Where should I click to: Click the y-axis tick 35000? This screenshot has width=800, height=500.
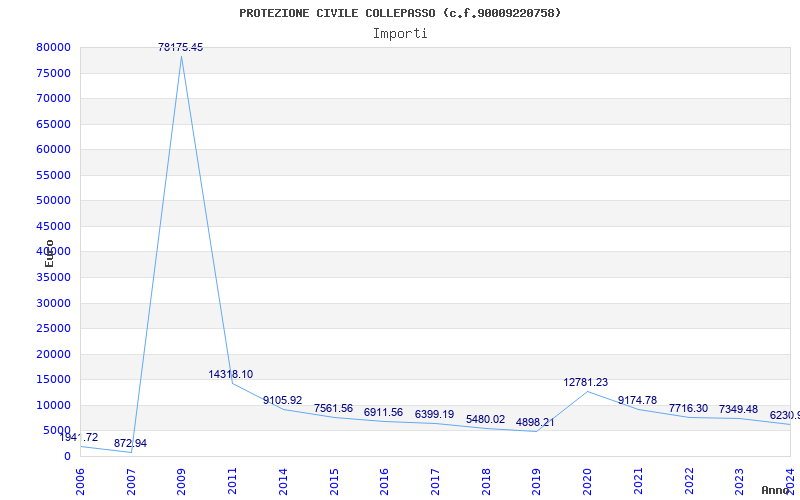pyautogui.click(x=53, y=278)
